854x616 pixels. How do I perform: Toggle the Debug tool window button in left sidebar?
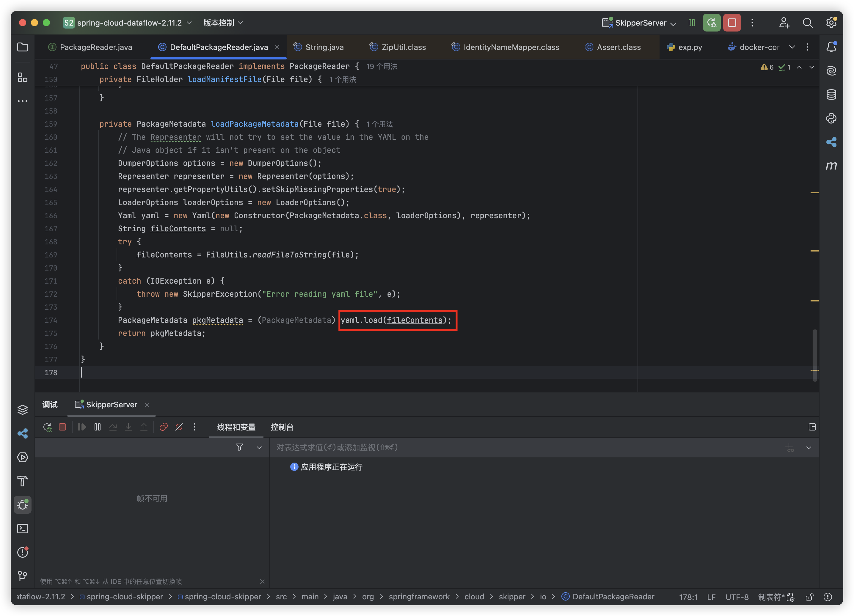(x=23, y=505)
